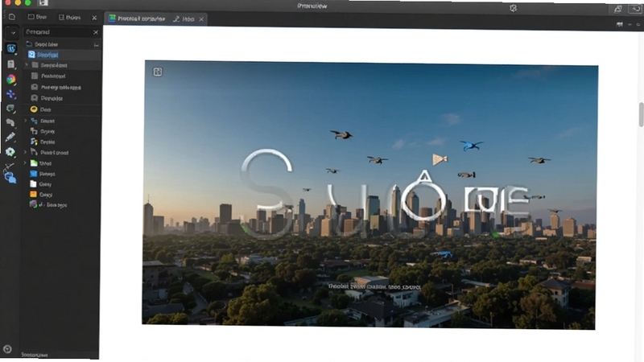Click the small icon right of the sidebar folder header
The image size is (644, 362).
coord(96,44)
